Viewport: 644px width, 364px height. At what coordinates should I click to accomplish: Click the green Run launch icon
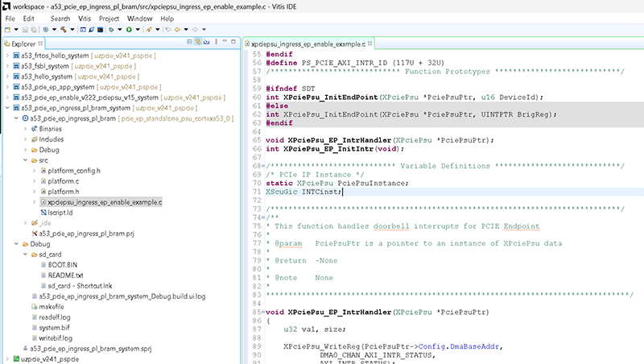coord(129,30)
